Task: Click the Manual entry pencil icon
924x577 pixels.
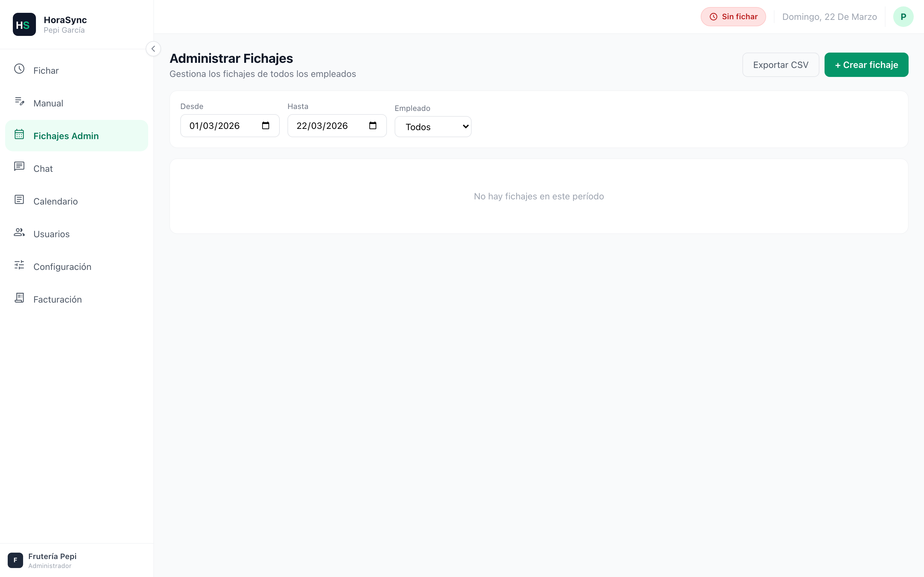Action: [19, 102]
